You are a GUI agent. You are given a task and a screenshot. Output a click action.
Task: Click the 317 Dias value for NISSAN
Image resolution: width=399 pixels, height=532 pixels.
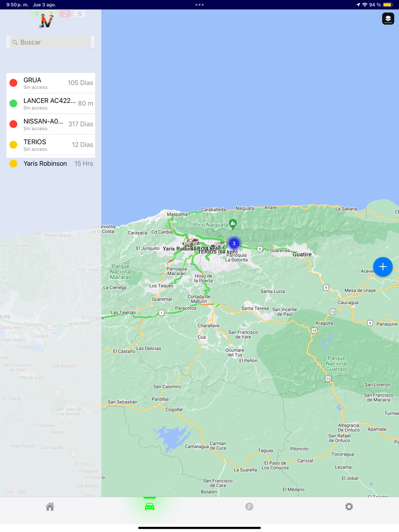click(81, 124)
